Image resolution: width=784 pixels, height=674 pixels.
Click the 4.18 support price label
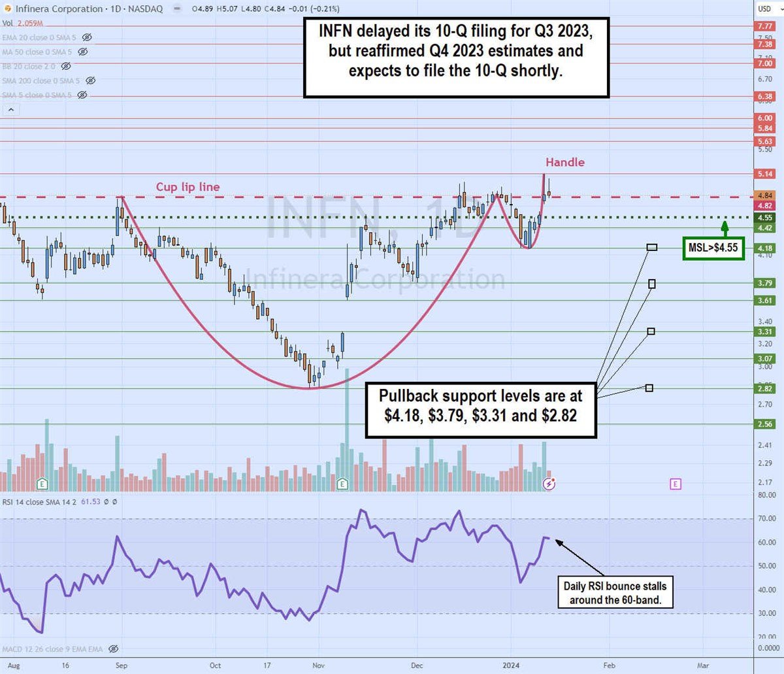[764, 248]
